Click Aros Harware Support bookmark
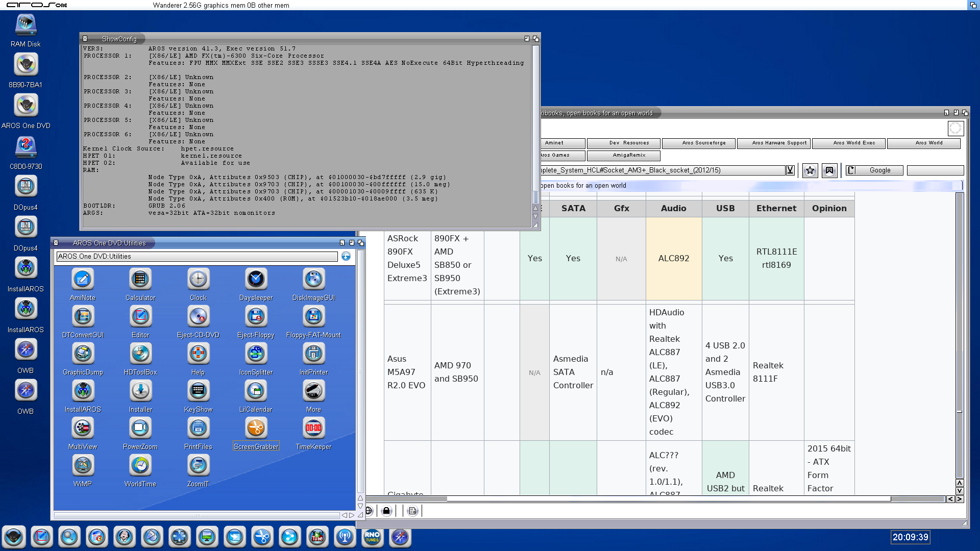Image resolution: width=980 pixels, height=551 pixels. (x=774, y=143)
